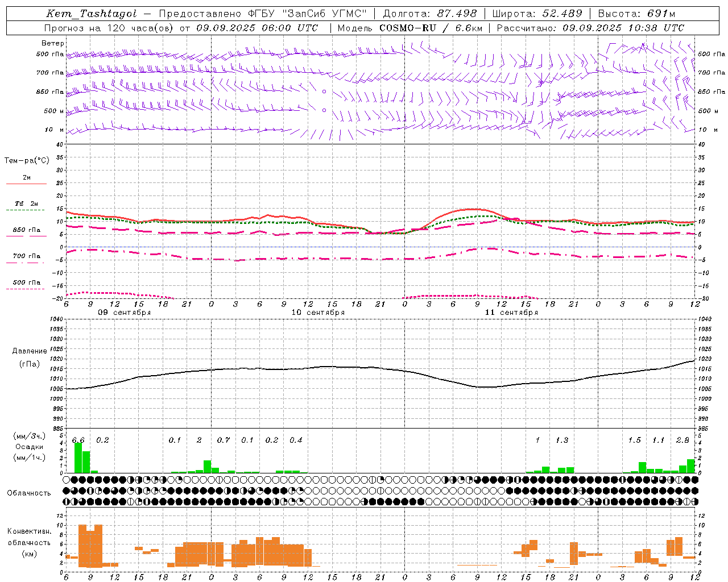Click the 1.1 precipitation total value
Viewport: 728px width, 582px height.
pos(658,440)
